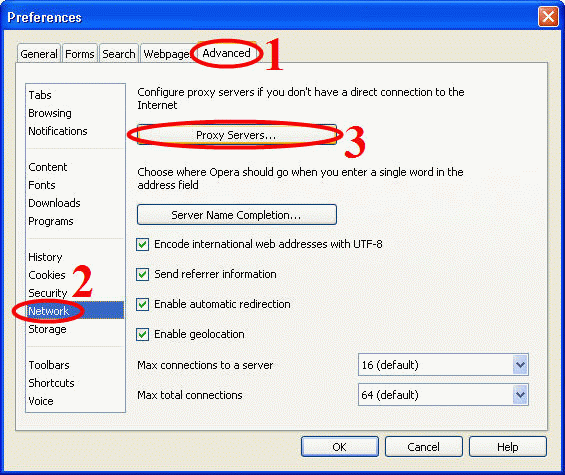Expand Max connections to a server dropdown
Image resolution: width=565 pixels, height=475 pixels.
point(520,365)
